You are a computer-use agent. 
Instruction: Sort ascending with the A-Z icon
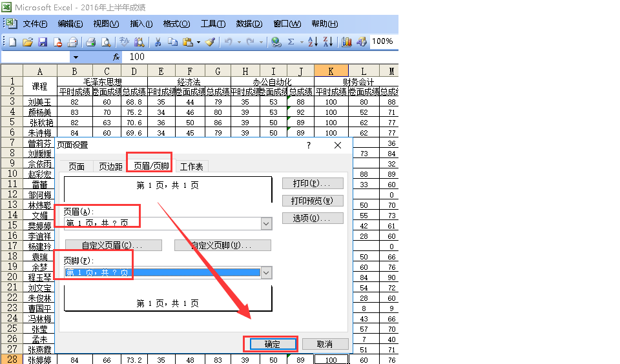(x=313, y=42)
